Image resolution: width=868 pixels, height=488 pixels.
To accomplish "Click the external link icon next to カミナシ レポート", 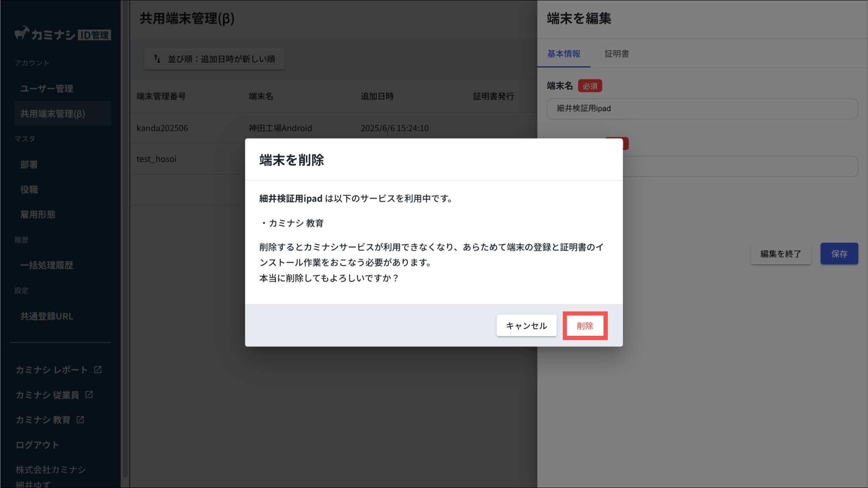I will (x=98, y=370).
